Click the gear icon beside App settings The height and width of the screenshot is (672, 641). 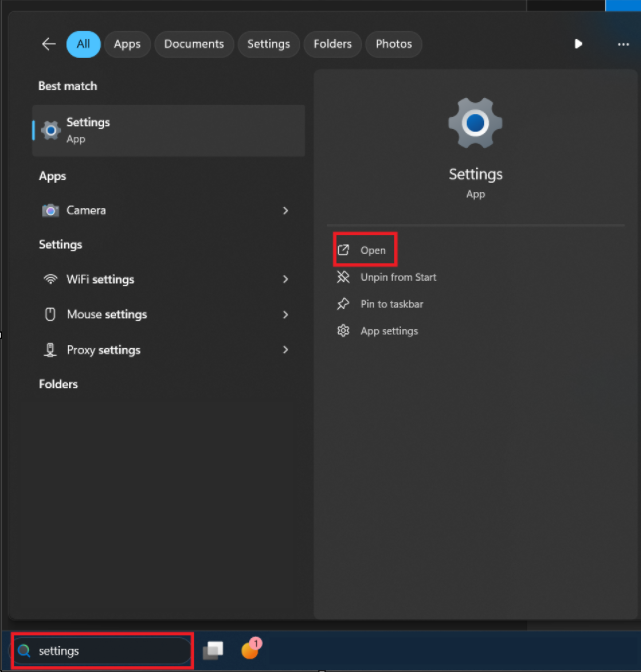coord(343,331)
